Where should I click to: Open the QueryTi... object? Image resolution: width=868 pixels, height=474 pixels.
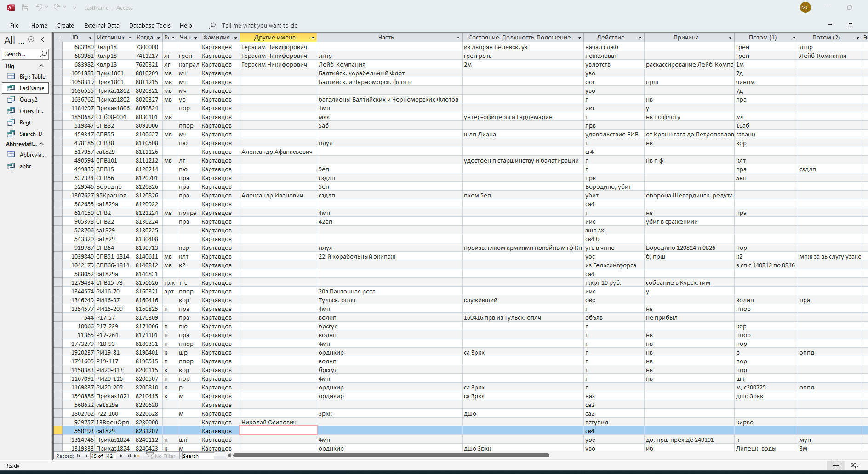pos(26,111)
